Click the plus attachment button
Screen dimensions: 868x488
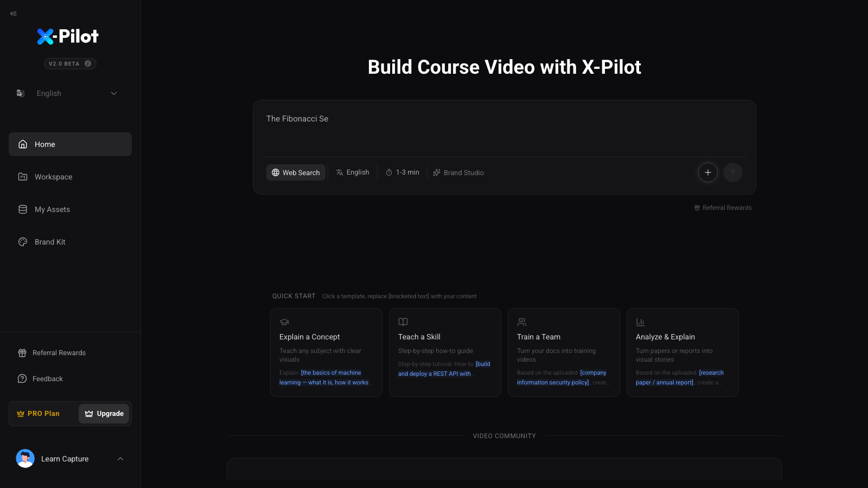pyautogui.click(x=708, y=172)
